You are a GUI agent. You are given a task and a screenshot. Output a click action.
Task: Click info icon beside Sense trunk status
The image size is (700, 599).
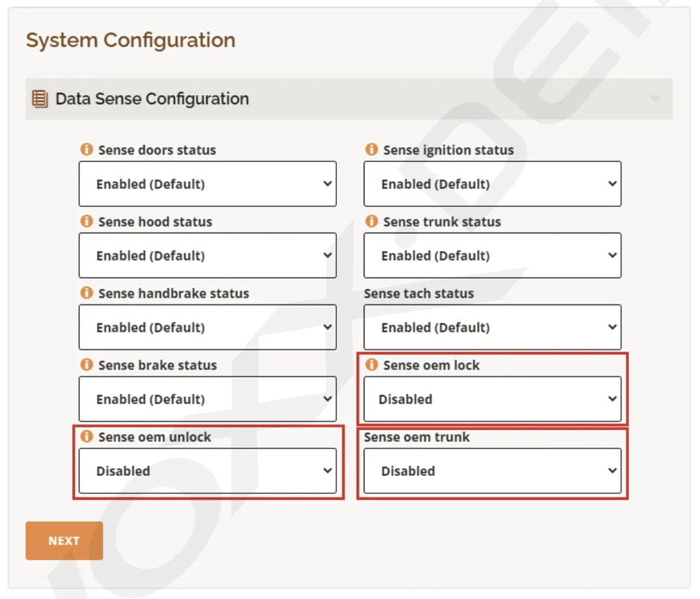372,222
